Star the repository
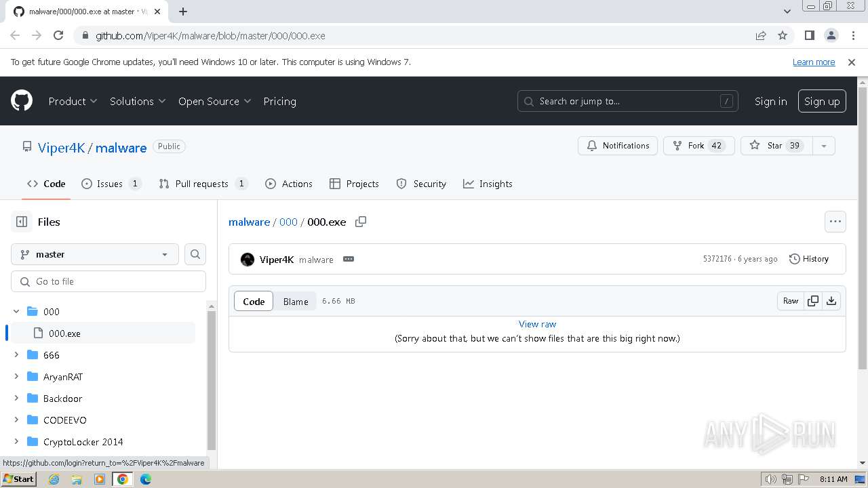 coord(777,146)
